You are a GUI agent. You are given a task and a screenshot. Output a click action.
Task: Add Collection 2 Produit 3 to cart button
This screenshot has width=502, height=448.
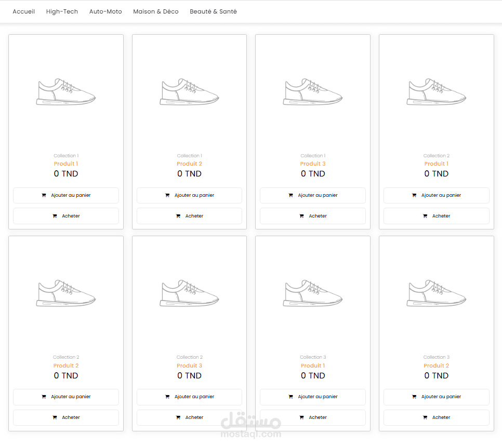[x=189, y=397]
